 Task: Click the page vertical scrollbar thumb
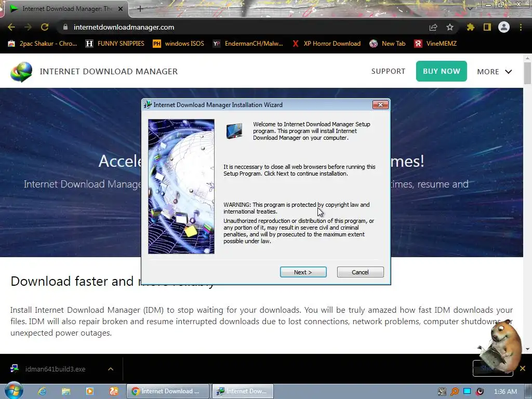coord(527,73)
